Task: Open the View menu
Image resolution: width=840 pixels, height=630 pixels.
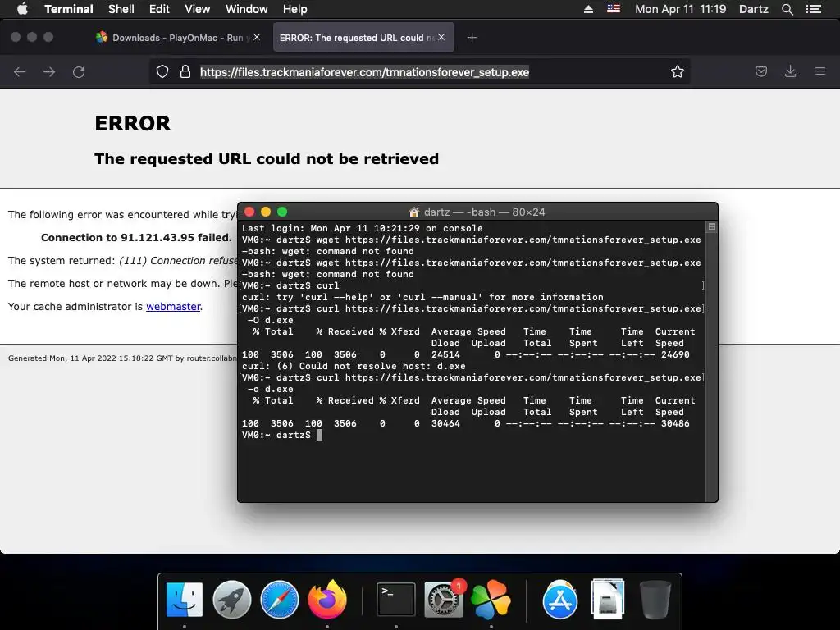Action: [x=197, y=9]
